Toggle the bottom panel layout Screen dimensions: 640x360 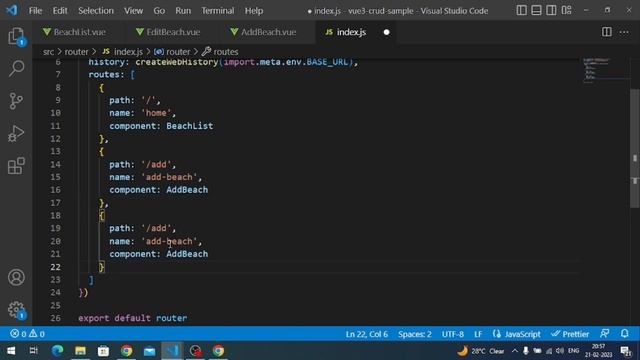click(536, 10)
